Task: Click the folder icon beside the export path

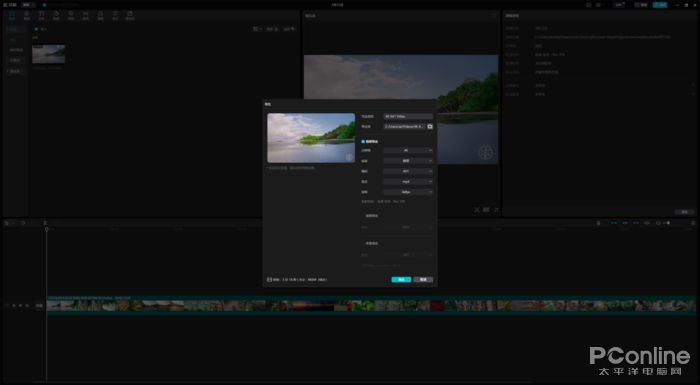Action: [x=430, y=126]
